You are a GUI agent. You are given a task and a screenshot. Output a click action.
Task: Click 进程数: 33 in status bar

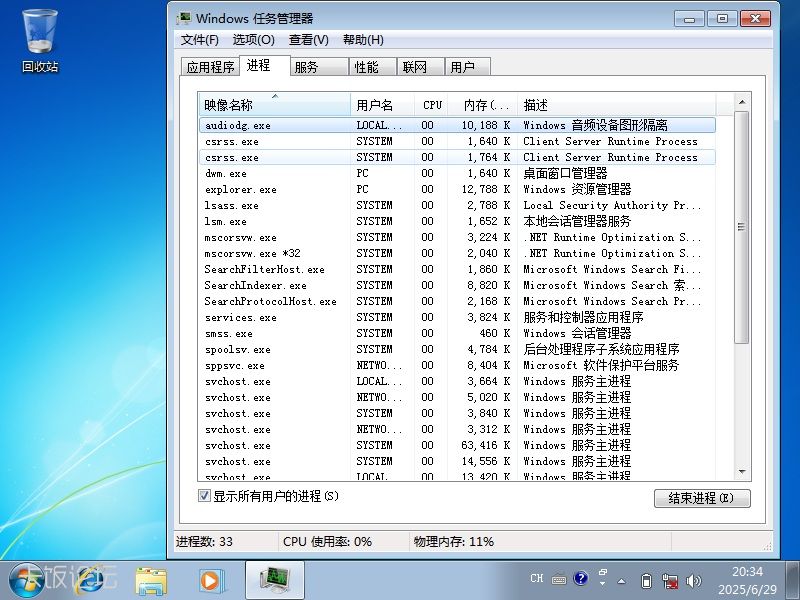204,541
